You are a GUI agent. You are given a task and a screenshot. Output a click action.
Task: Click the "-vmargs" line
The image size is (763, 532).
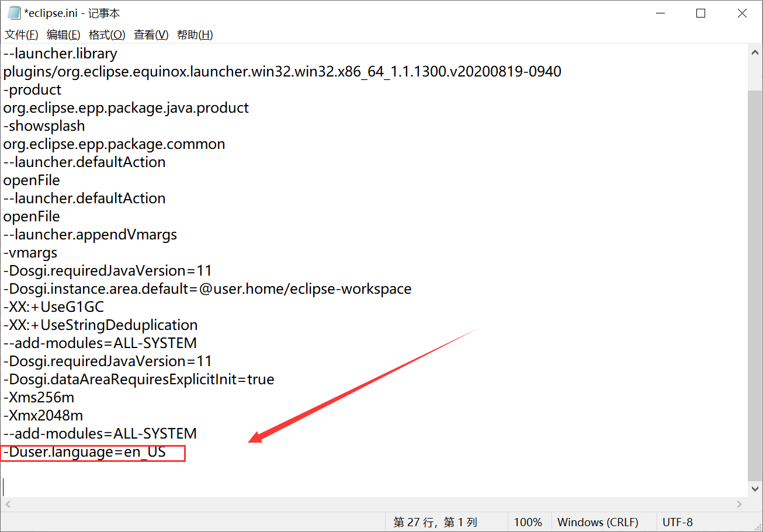[30, 253]
